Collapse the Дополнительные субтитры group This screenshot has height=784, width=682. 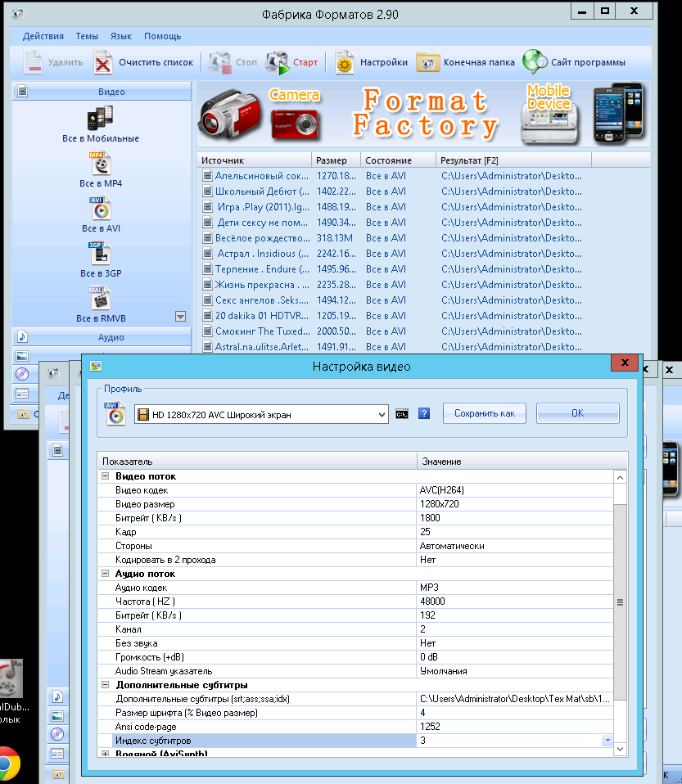coord(105,684)
